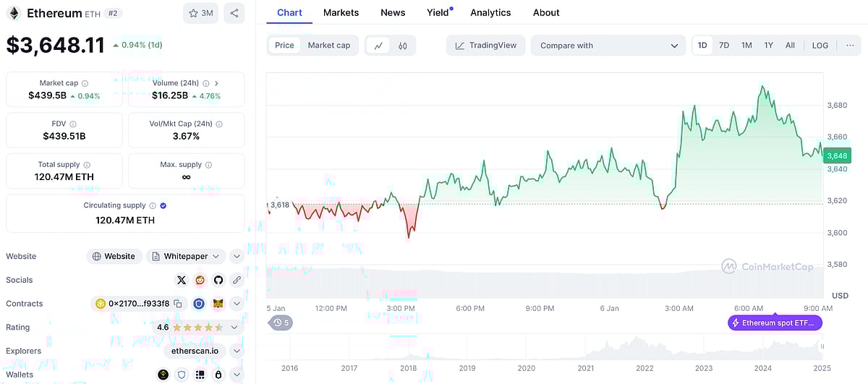Toggle LOG scale on the chart

click(820, 46)
